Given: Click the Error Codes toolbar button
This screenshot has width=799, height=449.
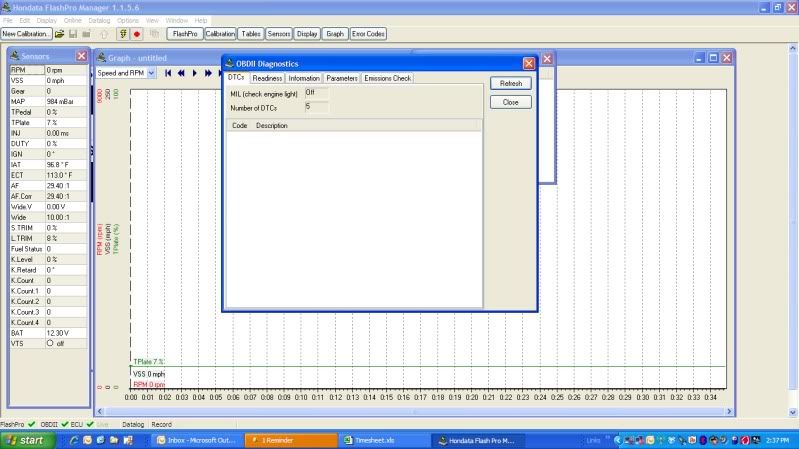Looking at the screenshot, I should (x=368, y=34).
